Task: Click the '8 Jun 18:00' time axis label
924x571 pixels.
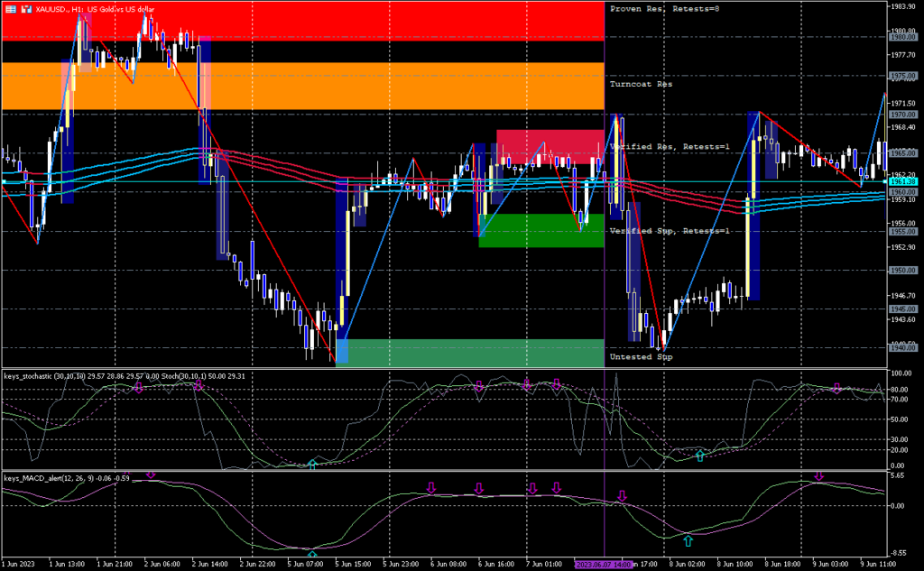Action: pos(783,565)
